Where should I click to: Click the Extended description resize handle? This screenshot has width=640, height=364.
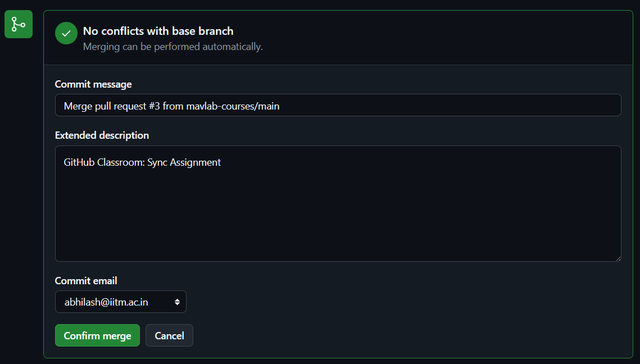coord(618,258)
